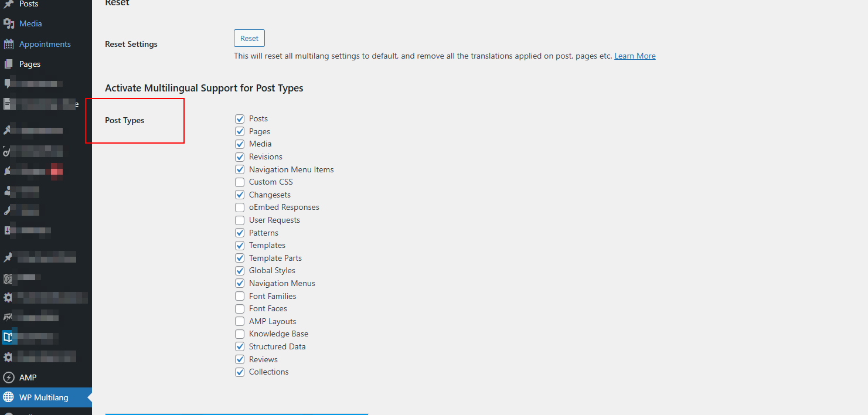Image resolution: width=868 pixels, height=415 pixels.
Task: Enable the oEmbed Responses checkbox
Action: click(x=240, y=207)
